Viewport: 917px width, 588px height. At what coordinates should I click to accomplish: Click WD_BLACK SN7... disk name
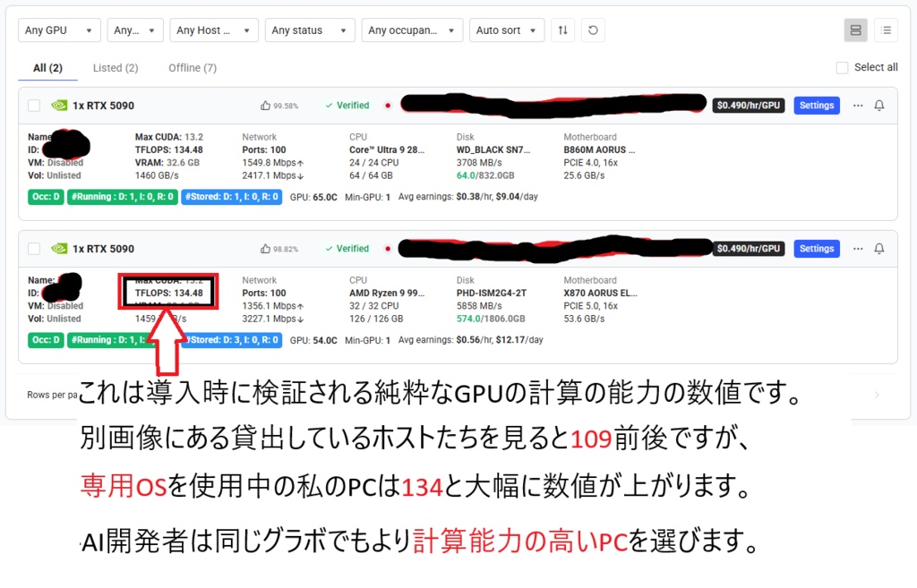[x=493, y=150]
